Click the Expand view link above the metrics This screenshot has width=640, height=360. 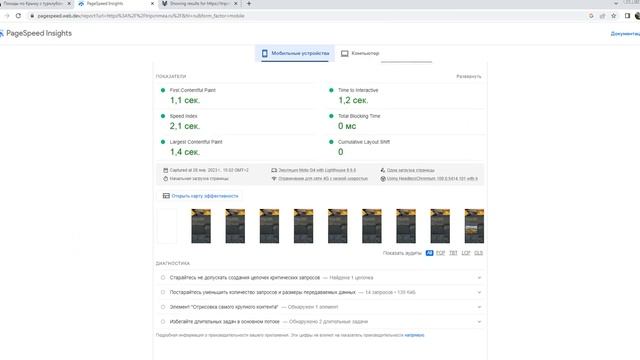coord(469,76)
